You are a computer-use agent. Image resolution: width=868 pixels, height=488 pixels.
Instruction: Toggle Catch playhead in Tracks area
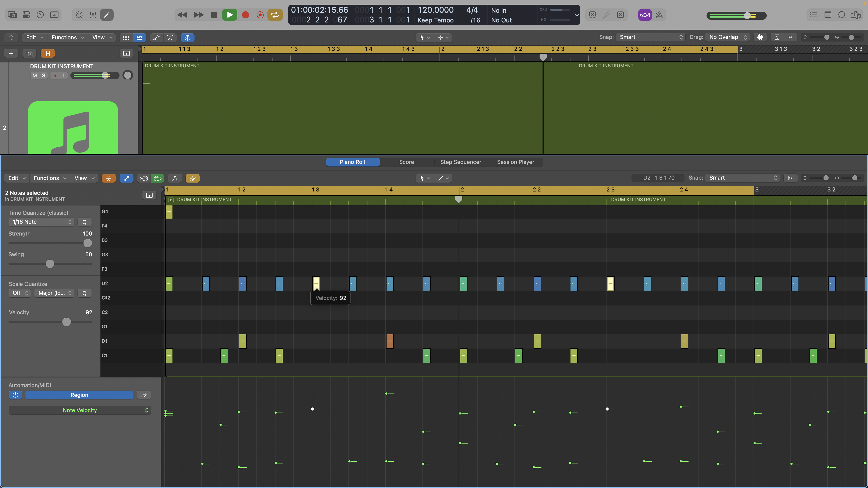(187, 37)
